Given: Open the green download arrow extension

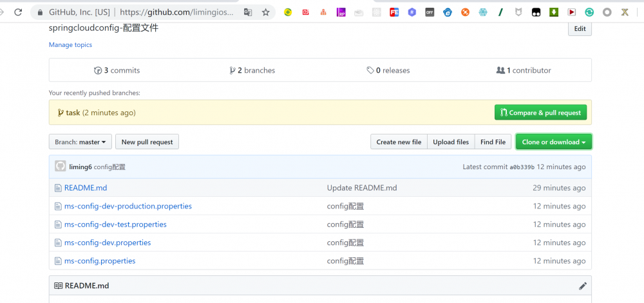Looking at the screenshot, I should coord(554,12).
